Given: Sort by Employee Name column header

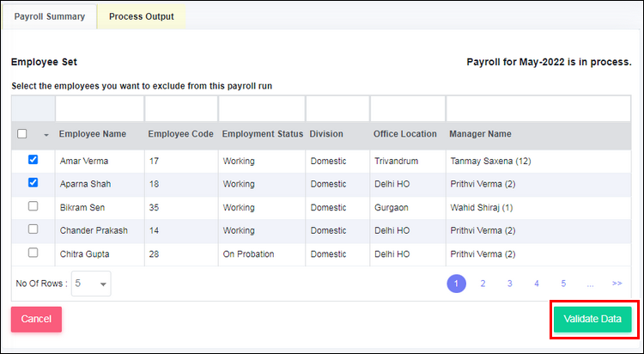Looking at the screenshot, I should 93,134.
